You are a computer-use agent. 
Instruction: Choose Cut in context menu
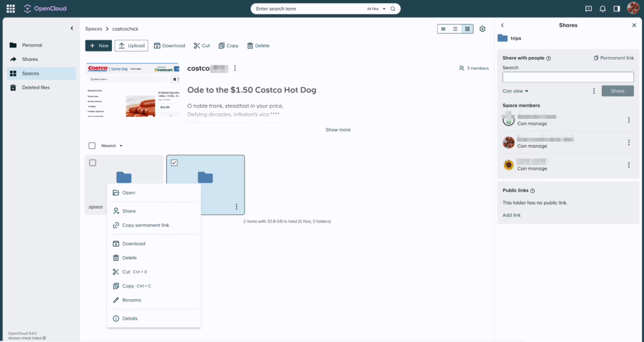click(154, 272)
